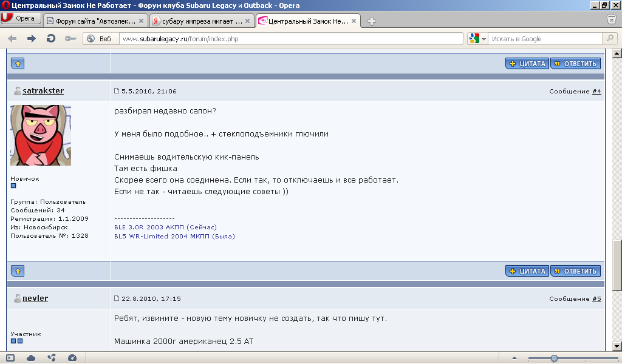This screenshot has height=364, width=622.
Task: Open the post #4 permalink
Action: (596, 91)
